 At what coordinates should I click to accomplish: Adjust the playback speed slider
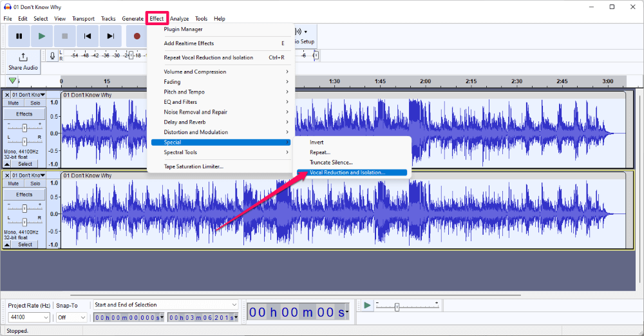click(397, 307)
